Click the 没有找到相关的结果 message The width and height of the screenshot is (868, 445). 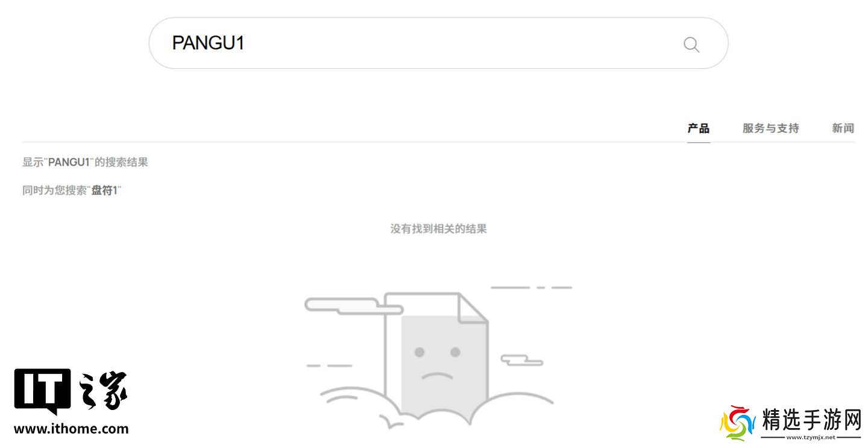point(438,229)
